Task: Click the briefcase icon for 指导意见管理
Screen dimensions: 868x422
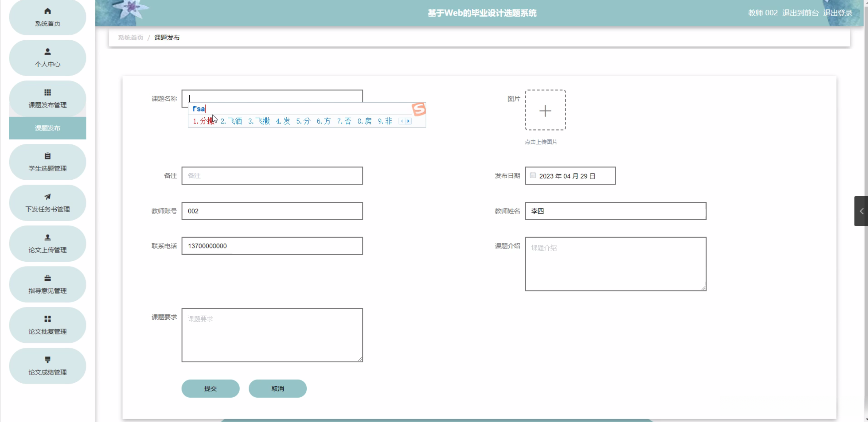Action: [x=48, y=278]
